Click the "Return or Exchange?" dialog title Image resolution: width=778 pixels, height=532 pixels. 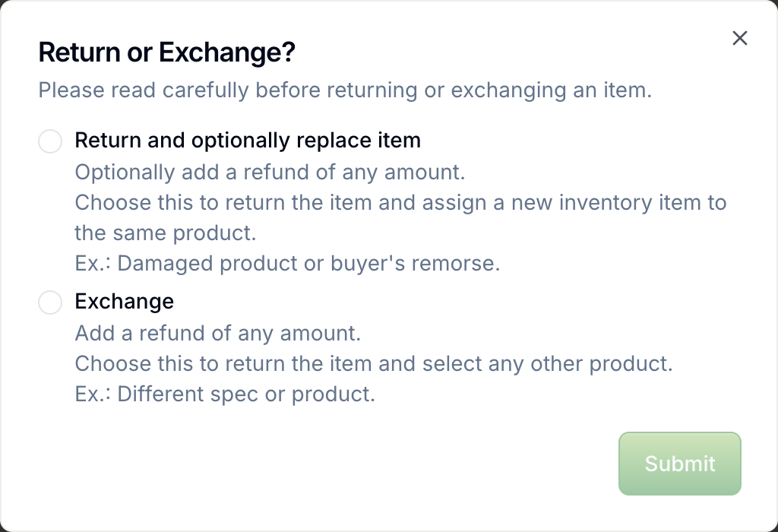pyautogui.click(x=166, y=52)
